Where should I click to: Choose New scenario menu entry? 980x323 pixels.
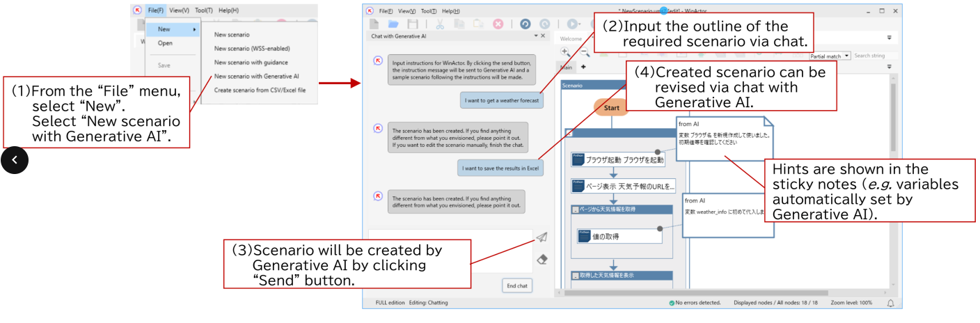232,34
